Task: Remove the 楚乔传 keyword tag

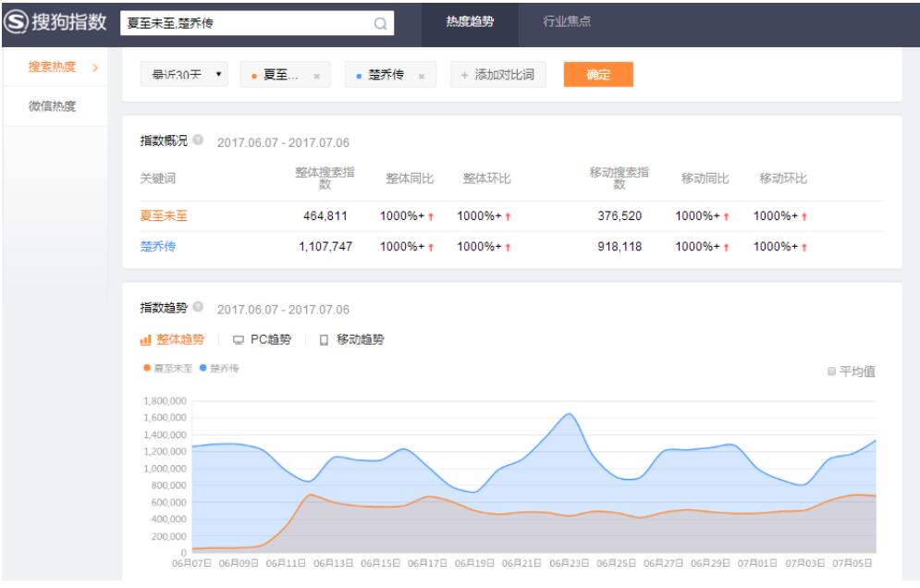Action: [422, 76]
